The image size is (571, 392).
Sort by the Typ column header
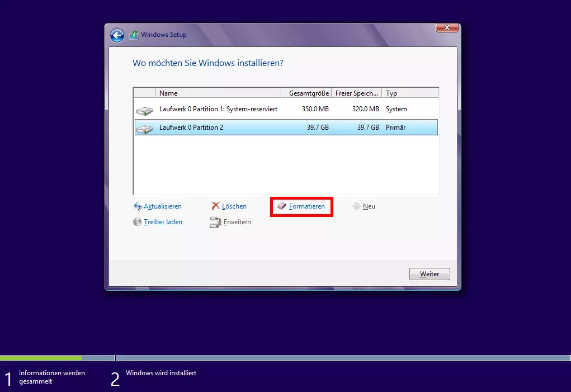click(410, 93)
